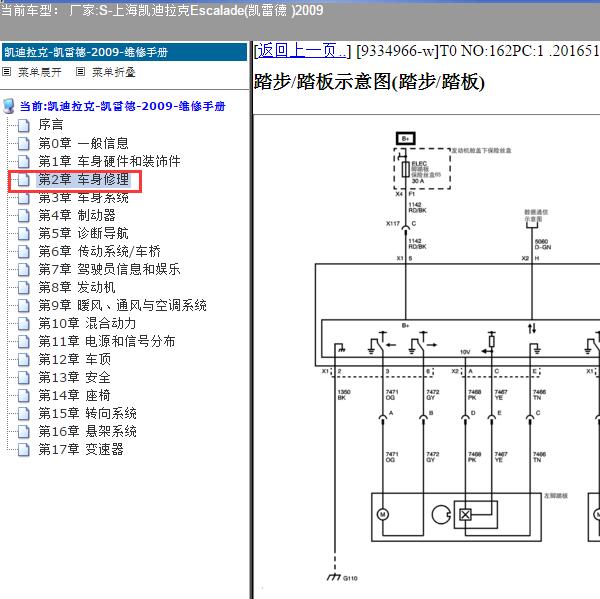Open chapter 第13章 安全
This screenshot has width=600, height=599.
(75, 378)
